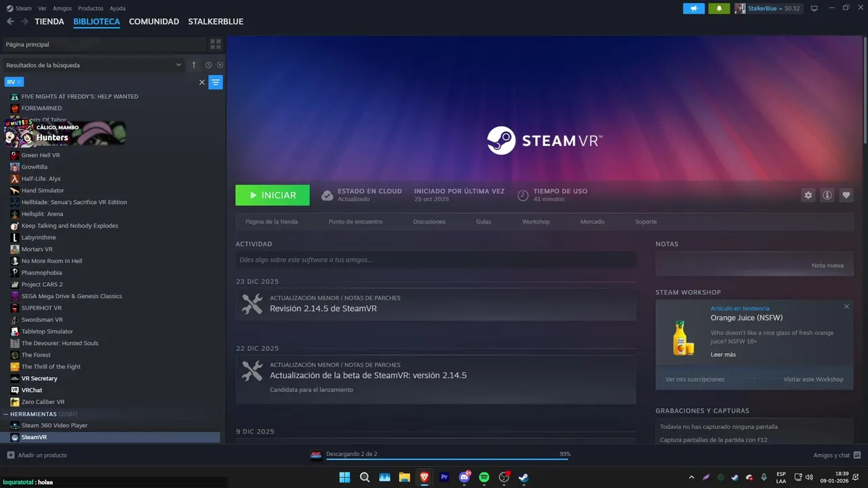Switch library to grid view icon

[216, 44]
